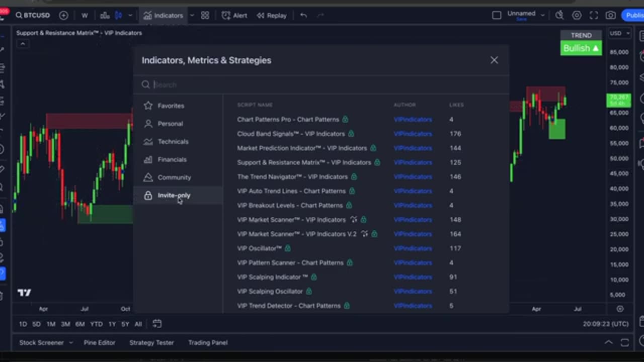This screenshot has height=362, width=644.
Task: Start bar Replay mode
Action: pos(272,16)
